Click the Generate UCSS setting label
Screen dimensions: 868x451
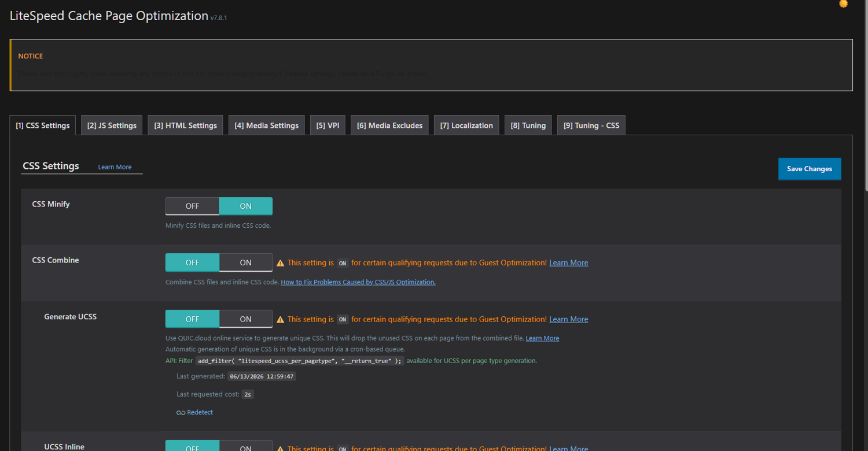(x=70, y=317)
